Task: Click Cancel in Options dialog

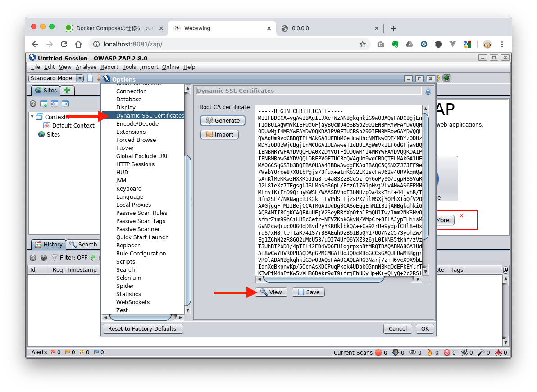Action: point(398,329)
